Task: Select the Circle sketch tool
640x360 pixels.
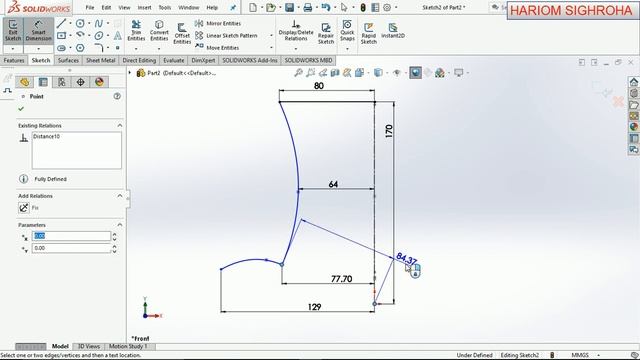Action: point(80,23)
